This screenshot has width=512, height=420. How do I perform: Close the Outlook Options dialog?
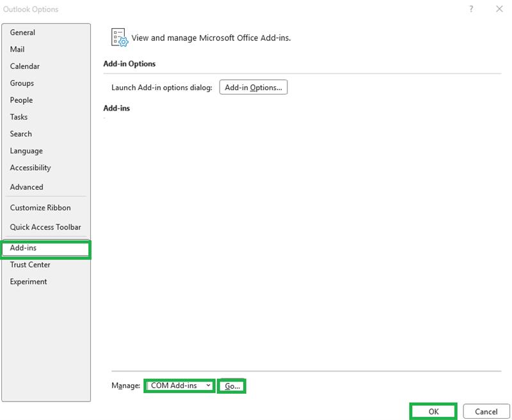click(499, 9)
